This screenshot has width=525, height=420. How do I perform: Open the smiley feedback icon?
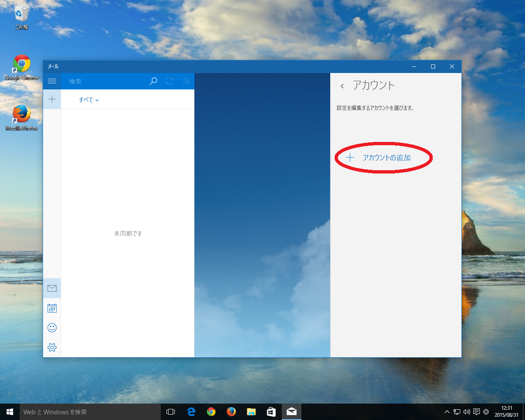52,328
